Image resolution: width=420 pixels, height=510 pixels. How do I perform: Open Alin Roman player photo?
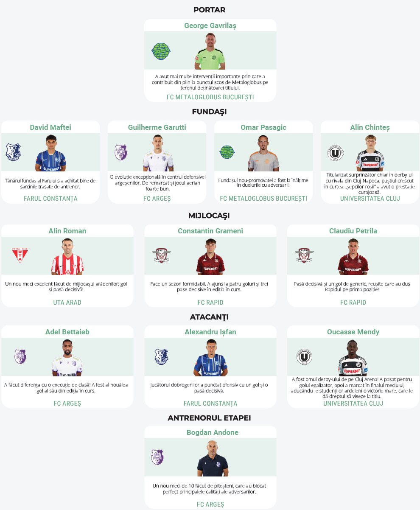67,257
